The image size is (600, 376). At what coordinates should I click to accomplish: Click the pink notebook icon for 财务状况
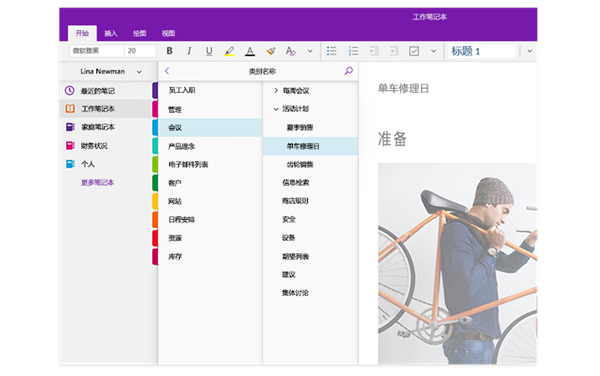click(x=70, y=145)
